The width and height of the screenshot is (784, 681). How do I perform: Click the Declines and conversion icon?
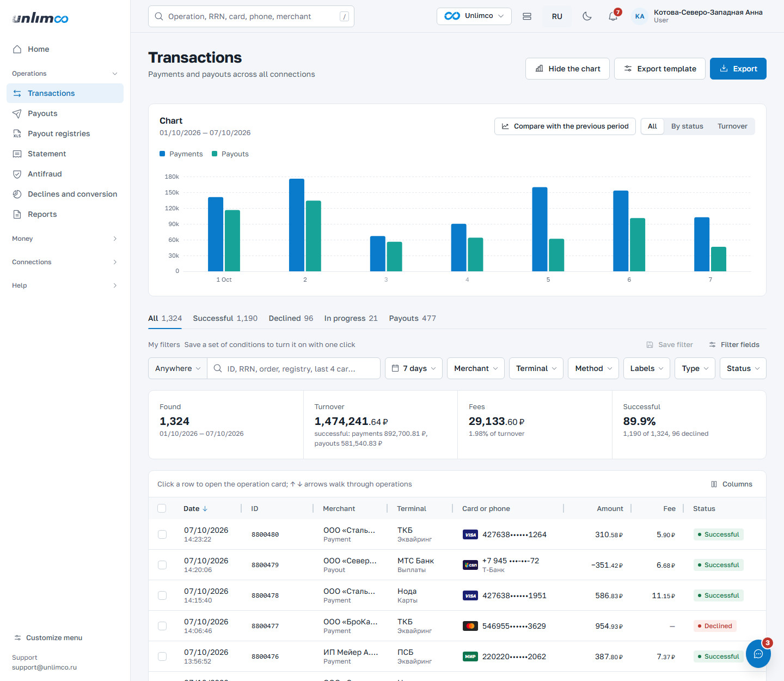pyautogui.click(x=17, y=194)
